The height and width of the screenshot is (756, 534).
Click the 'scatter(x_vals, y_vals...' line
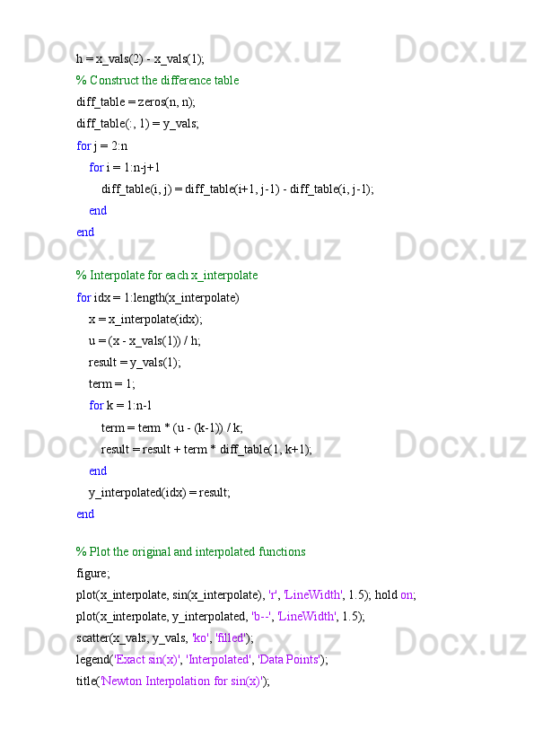point(164,638)
